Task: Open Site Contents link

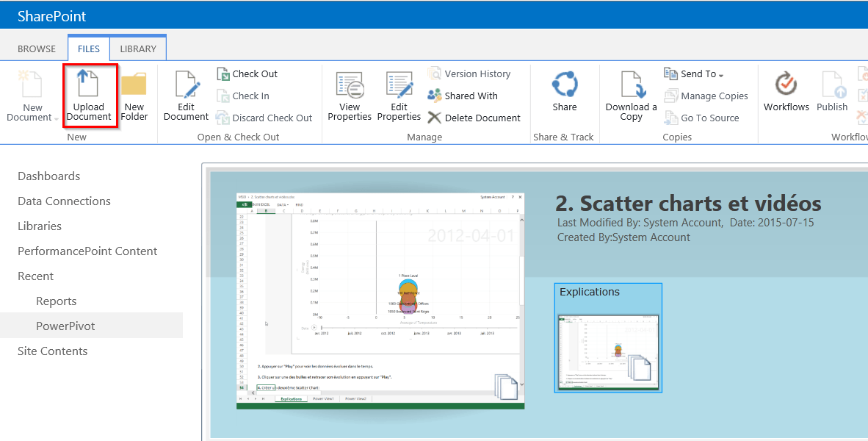Action: pos(53,351)
